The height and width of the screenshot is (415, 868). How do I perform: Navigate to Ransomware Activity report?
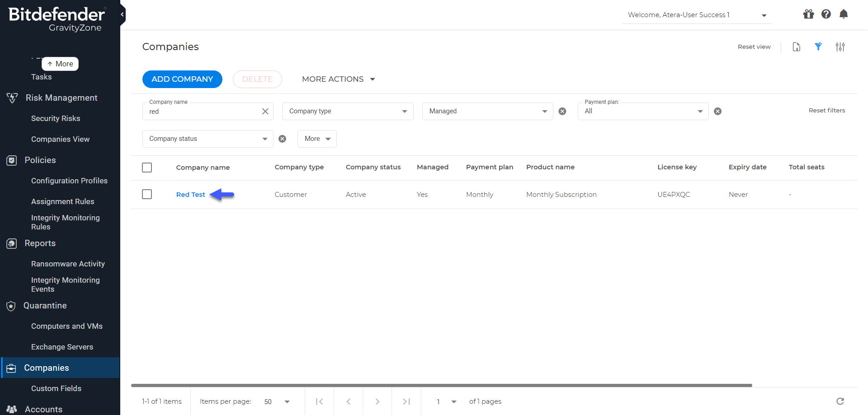(x=68, y=264)
